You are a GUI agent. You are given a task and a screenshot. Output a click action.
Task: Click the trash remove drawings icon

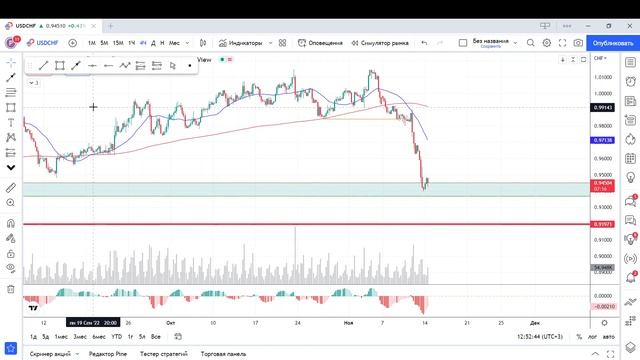(x=11, y=289)
